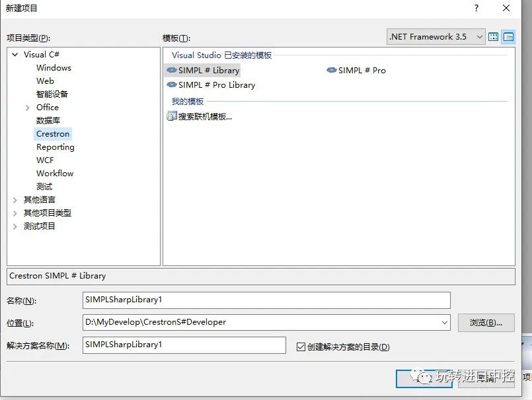
Task: Select the SIMPL # Pro Library template icon
Action: tap(172, 84)
